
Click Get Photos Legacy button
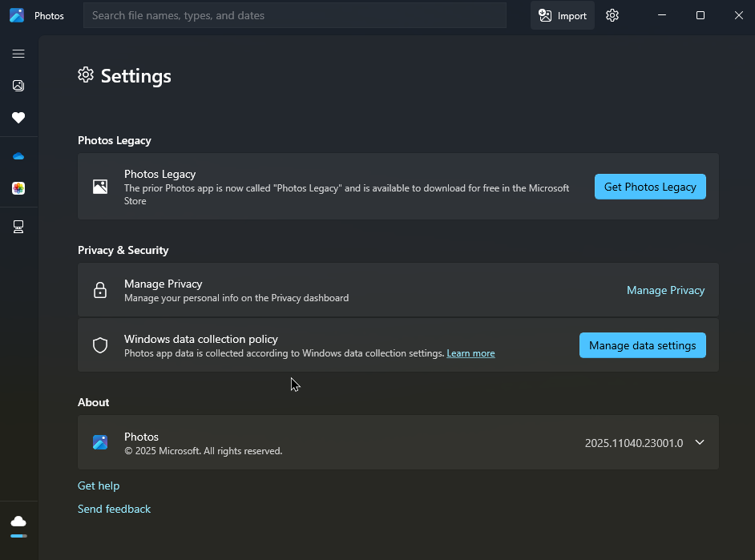click(x=650, y=187)
